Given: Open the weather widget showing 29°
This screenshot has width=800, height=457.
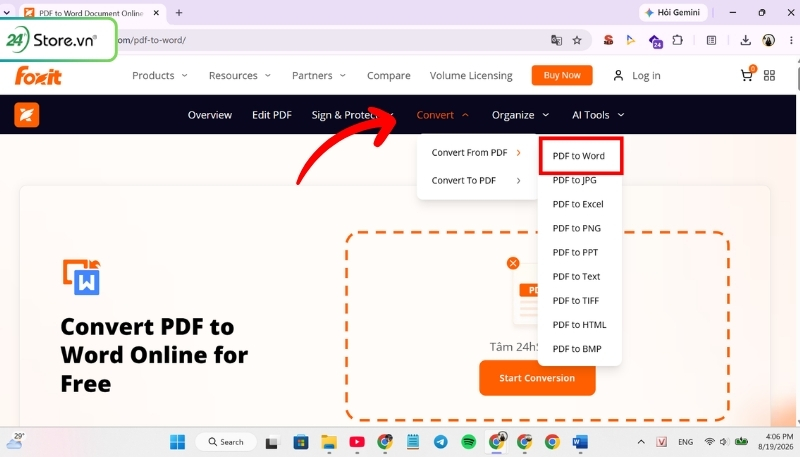Looking at the screenshot, I should [x=15, y=441].
